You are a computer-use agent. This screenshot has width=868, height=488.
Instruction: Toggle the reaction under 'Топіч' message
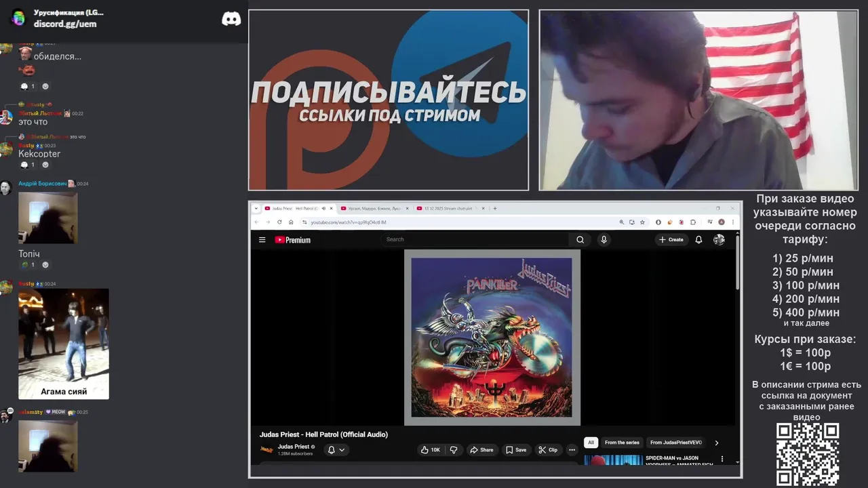click(26, 265)
